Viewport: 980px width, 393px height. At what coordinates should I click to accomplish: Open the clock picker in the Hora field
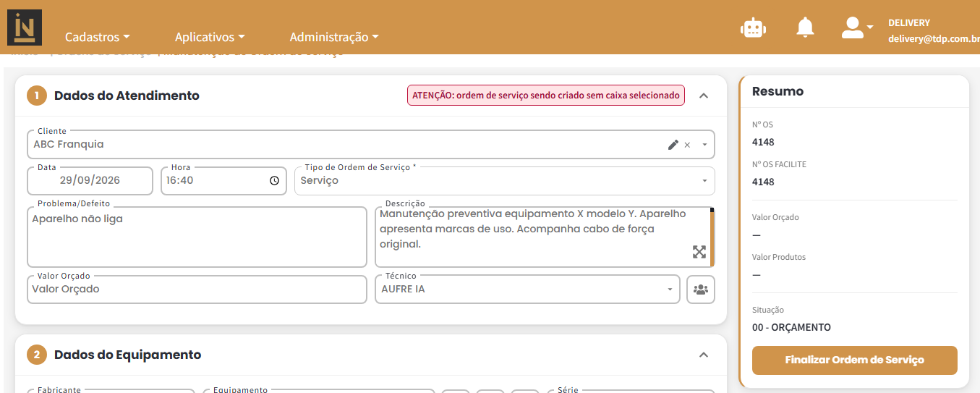click(x=274, y=181)
